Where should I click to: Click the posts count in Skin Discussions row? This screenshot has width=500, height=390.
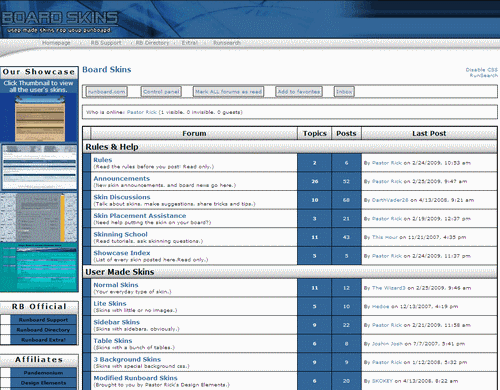[x=346, y=200]
